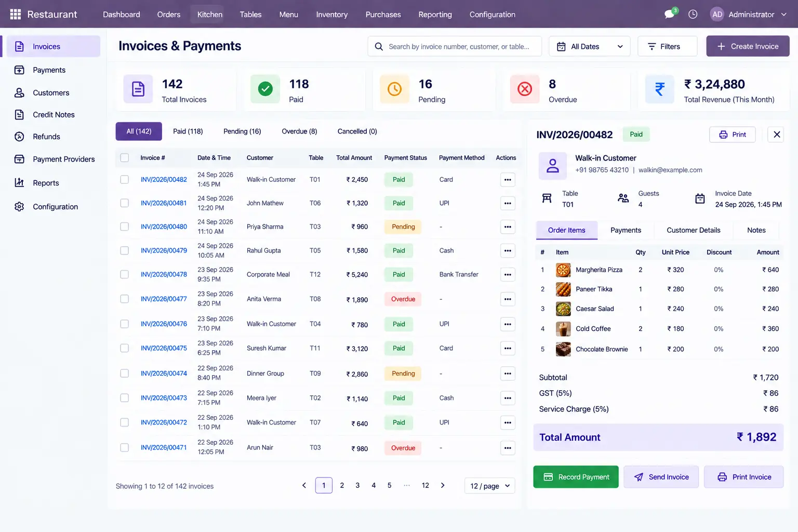Viewport: 798px width, 532px height.
Task: Click the Payment Providers sidebar icon
Action: click(x=19, y=159)
